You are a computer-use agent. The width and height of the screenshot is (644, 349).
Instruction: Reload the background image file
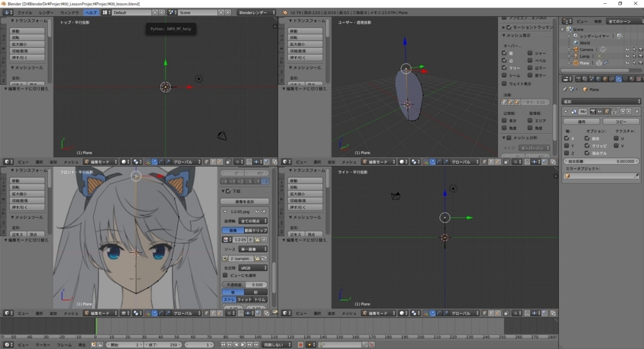(x=264, y=258)
